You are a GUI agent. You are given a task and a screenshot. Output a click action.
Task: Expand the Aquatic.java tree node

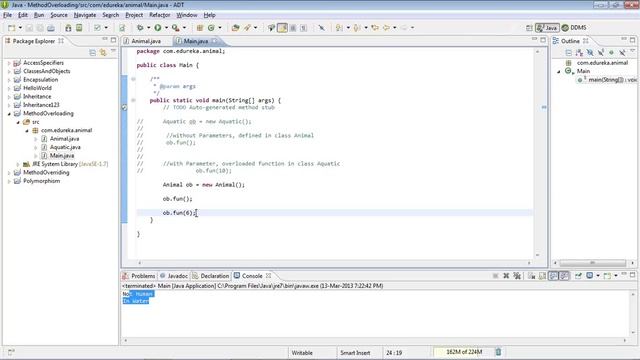click(36, 147)
